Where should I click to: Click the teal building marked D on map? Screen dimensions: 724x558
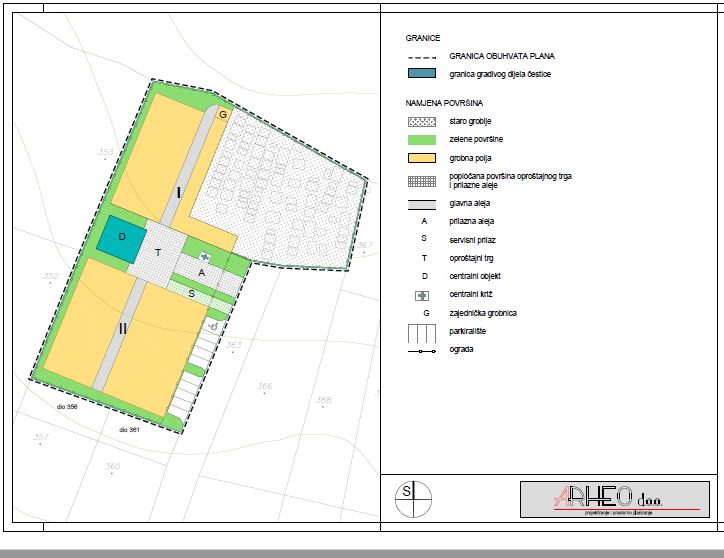pyautogui.click(x=121, y=238)
